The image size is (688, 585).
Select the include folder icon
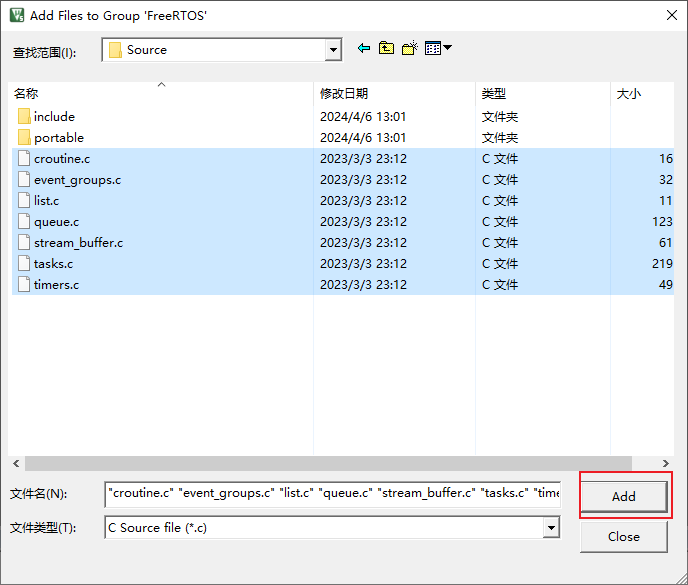(x=24, y=117)
